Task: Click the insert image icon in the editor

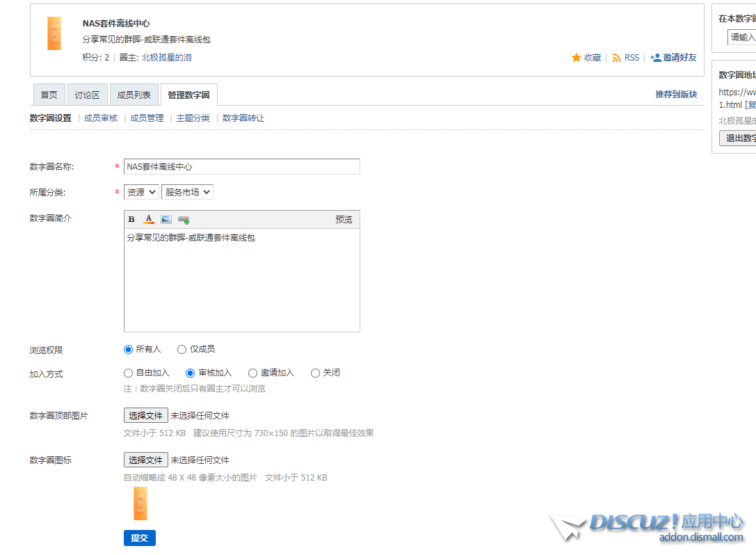Action: click(166, 219)
